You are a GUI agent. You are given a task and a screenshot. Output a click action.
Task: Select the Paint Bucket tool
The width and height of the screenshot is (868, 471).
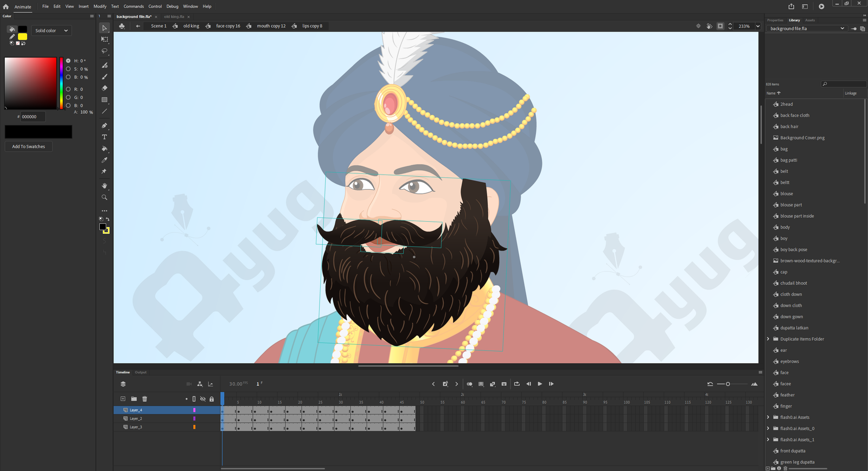(104, 149)
